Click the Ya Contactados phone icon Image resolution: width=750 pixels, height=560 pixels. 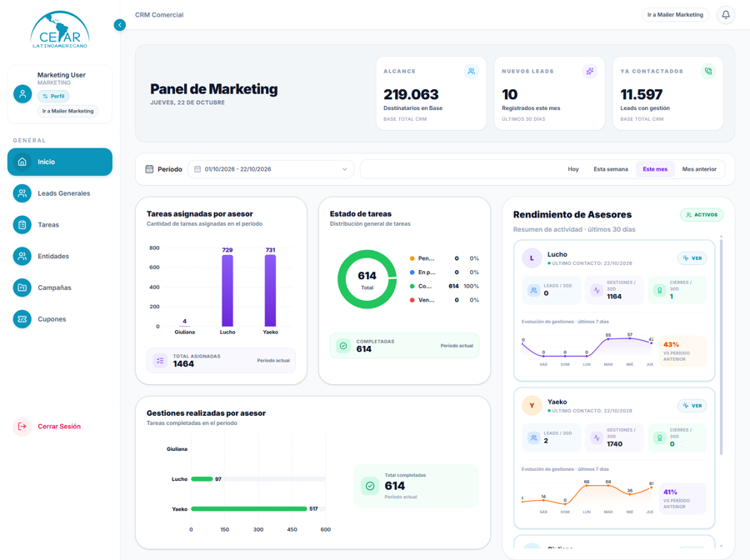click(707, 72)
